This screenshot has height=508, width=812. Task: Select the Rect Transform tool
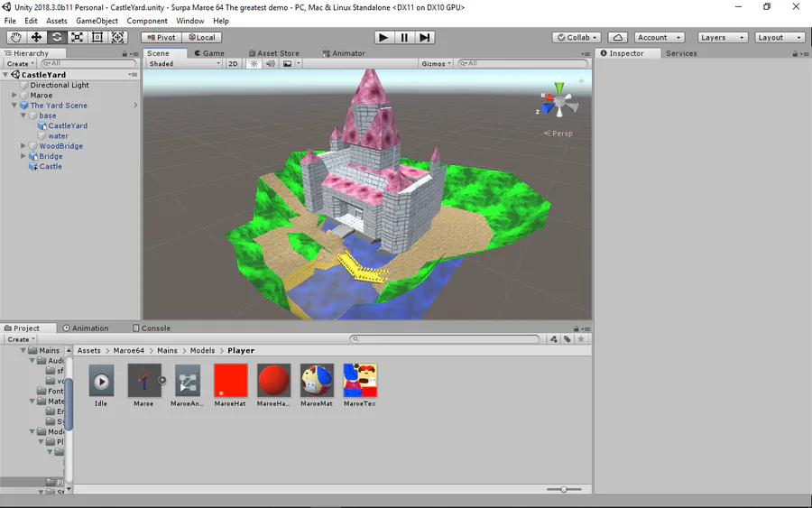97,37
